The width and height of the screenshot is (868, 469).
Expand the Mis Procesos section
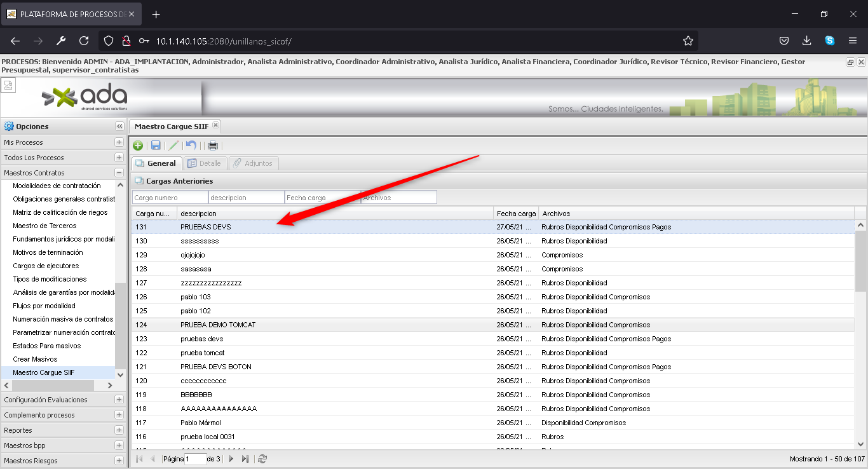click(119, 142)
